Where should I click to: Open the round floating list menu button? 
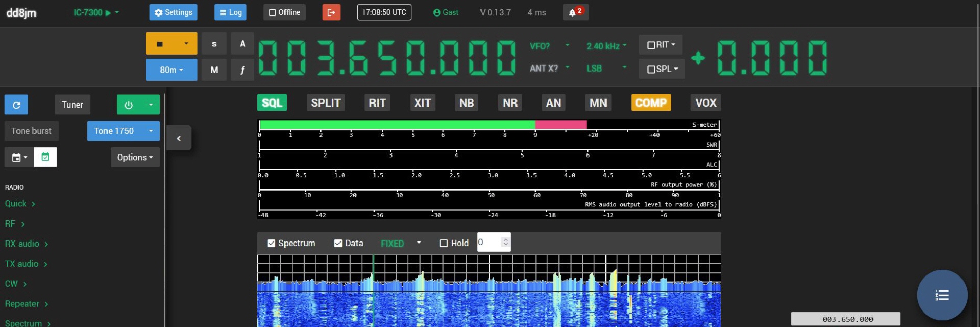(x=942, y=295)
